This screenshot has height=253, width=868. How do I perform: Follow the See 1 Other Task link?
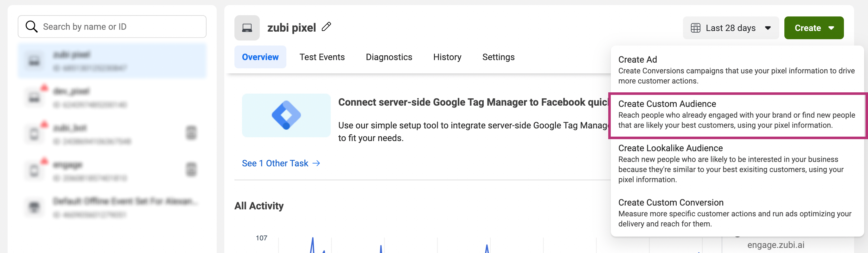[281, 163]
